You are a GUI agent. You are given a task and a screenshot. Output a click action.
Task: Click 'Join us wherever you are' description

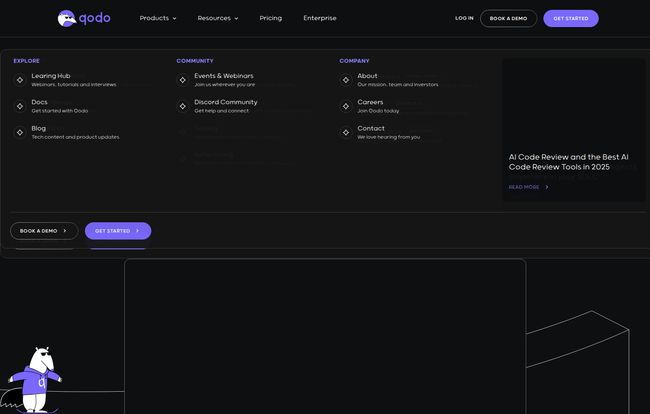pyautogui.click(x=225, y=85)
